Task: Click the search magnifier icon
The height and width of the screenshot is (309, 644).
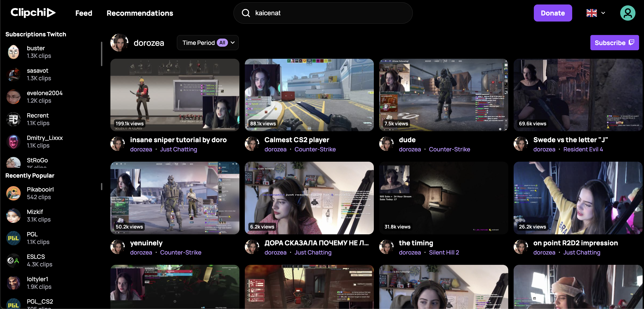Action: tap(246, 13)
